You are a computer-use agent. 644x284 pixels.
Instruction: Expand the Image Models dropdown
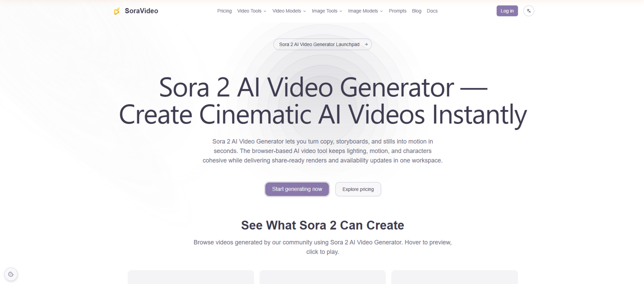coord(365,11)
